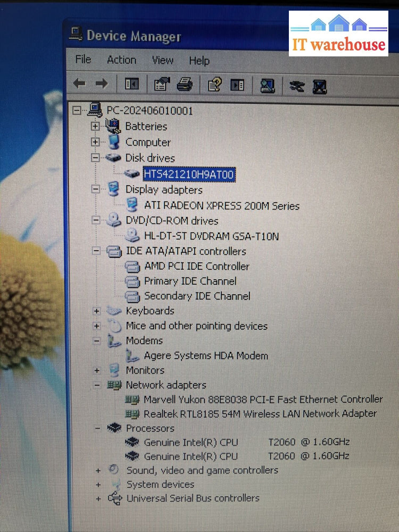399x532 pixels.
Task: Toggle the console tree pane icon
Action: pos(131,84)
